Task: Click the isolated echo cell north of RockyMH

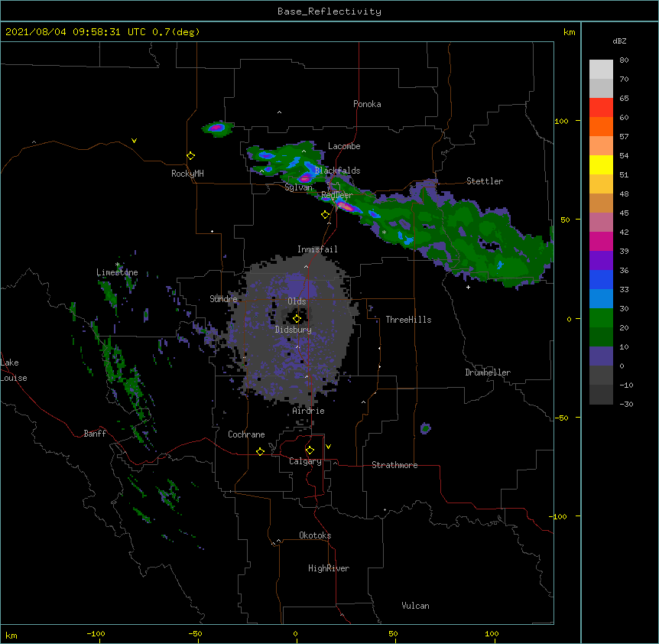Action: point(217,128)
